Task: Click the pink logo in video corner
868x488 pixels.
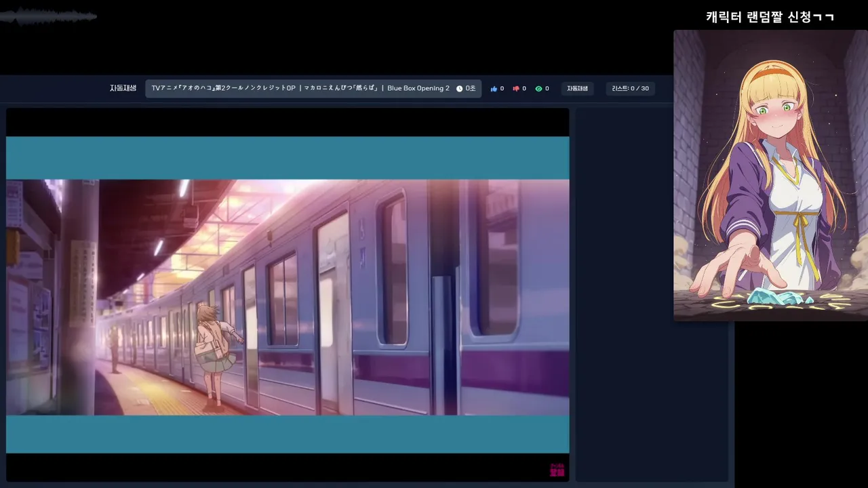Action: click(557, 470)
